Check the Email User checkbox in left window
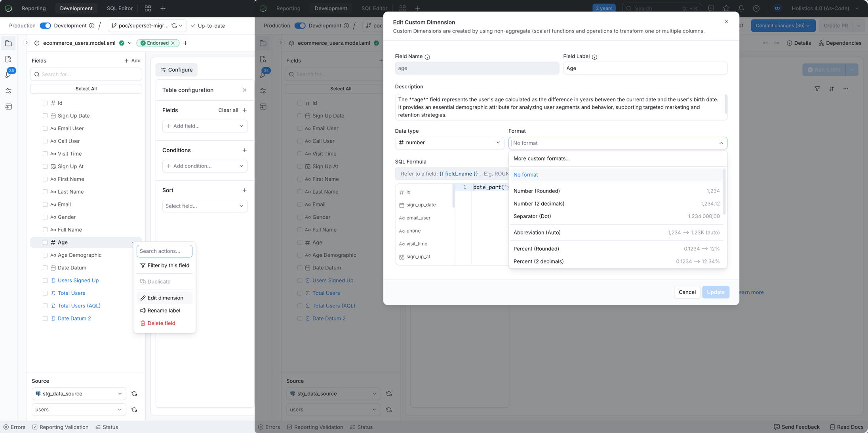 (x=45, y=128)
